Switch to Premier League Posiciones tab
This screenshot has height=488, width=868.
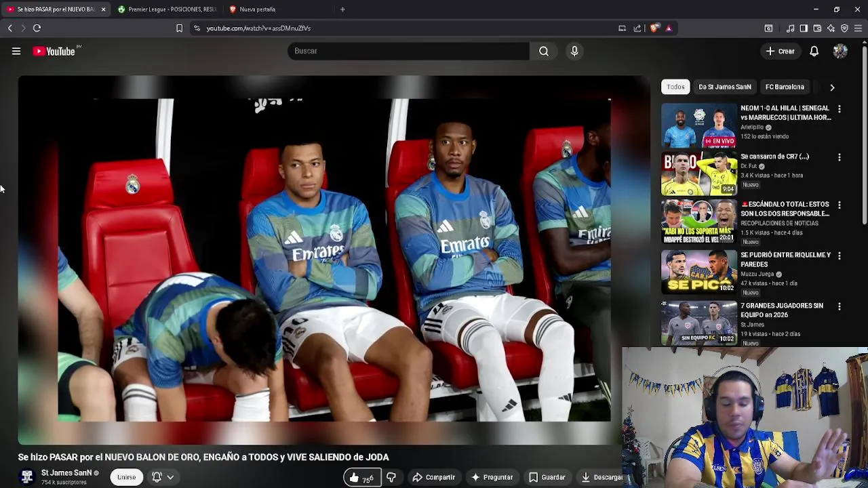tap(167, 9)
